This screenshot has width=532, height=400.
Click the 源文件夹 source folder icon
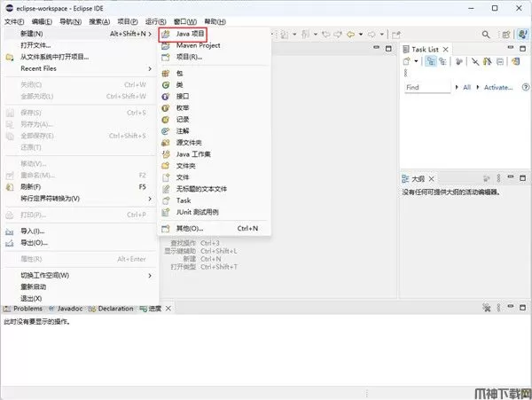click(x=166, y=143)
